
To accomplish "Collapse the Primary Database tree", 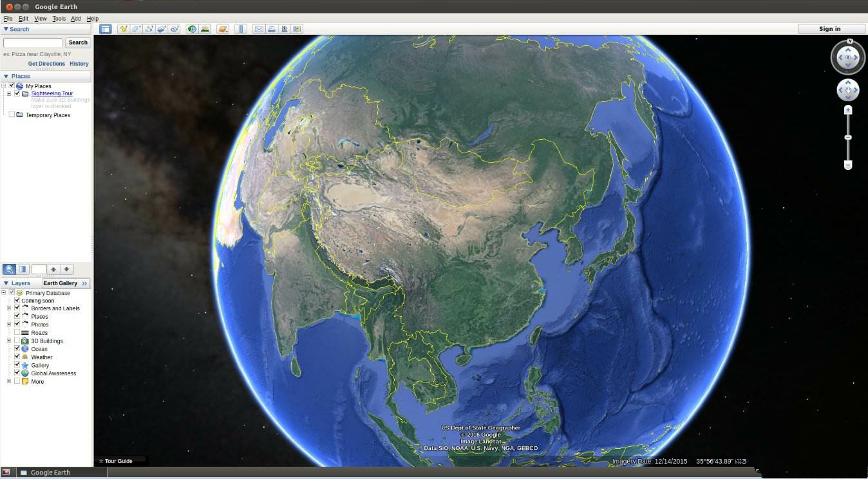I will (x=3, y=292).
